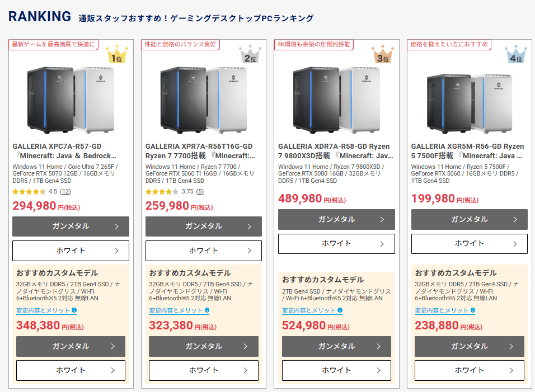Choose ガンメタル for the 489,980 yen model
This screenshot has width=535, height=392.
tap(336, 220)
